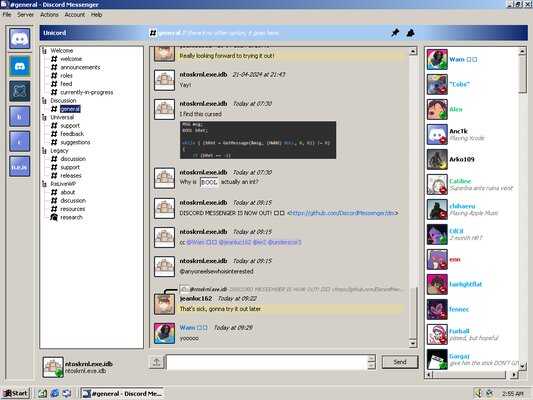Screen dimensions: 533x400
Task: Click the #general Discord taskbar button
Action: pos(122,394)
